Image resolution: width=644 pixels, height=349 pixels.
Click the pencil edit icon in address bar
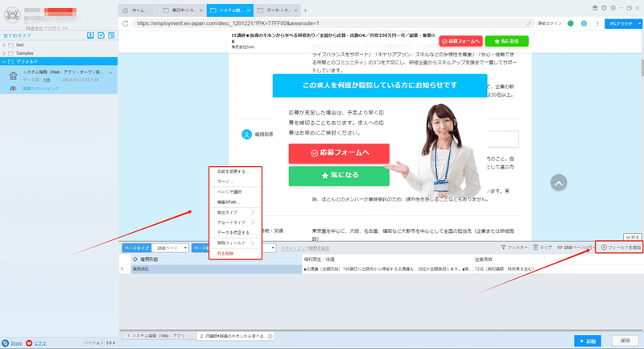click(529, 23)
